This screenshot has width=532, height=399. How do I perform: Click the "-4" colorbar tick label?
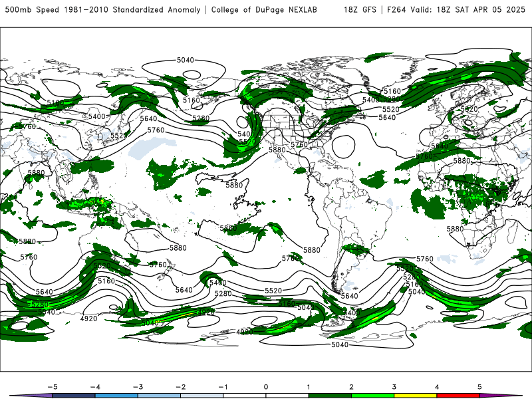tap(95, 387)
